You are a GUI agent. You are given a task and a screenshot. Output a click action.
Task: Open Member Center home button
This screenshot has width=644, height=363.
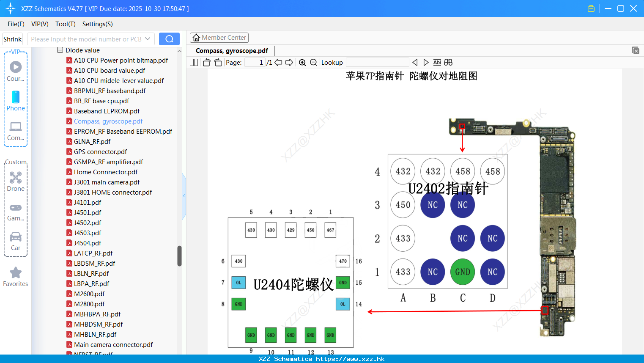tap(219, 38)
